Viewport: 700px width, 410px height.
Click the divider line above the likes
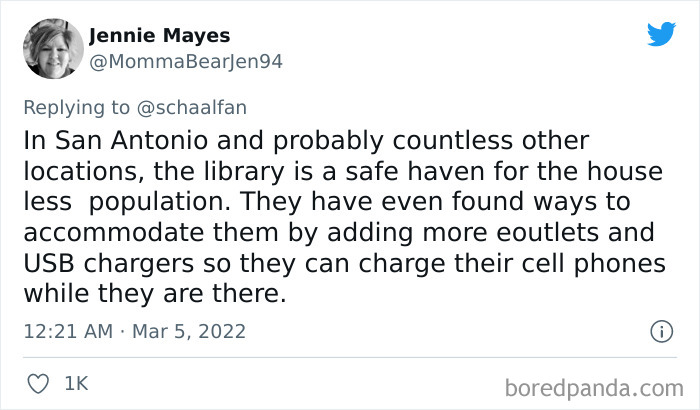pyautogui.click(x=350, y=357)
